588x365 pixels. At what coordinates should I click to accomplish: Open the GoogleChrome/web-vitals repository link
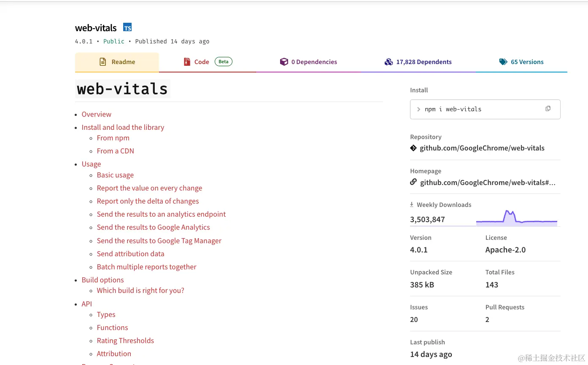pos(482,148)
